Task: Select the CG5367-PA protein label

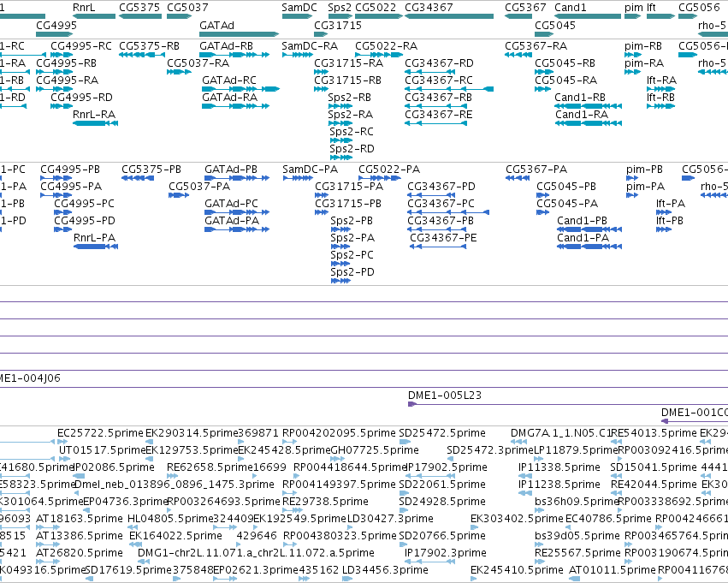Action: (536, 170)
